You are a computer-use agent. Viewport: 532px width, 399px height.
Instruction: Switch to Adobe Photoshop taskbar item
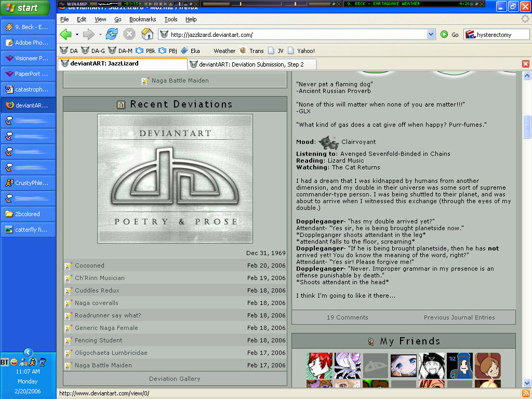click(x=28, y=43)
